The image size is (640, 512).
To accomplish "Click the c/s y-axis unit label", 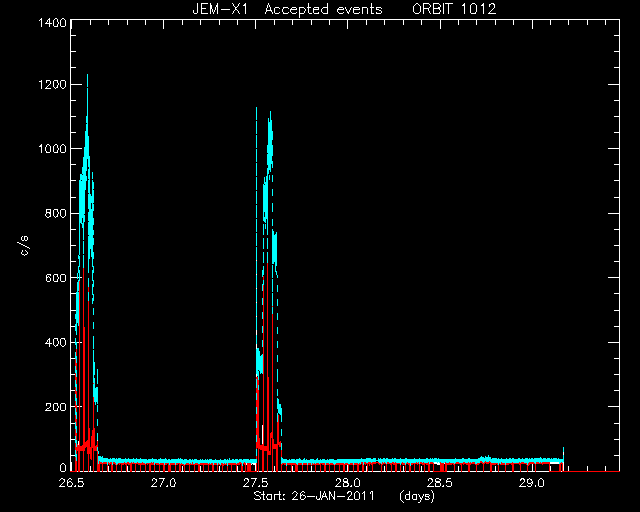I will click(x=25, y=246).
